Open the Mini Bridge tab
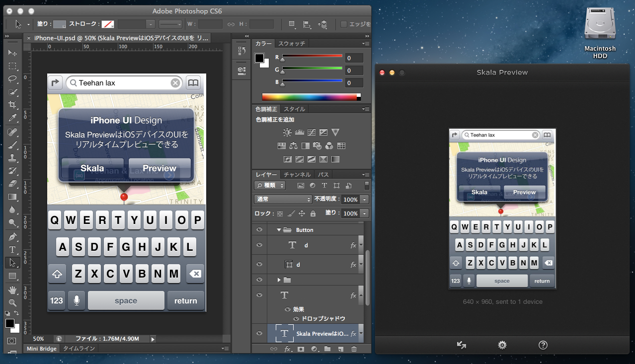Viewport: 635px width, 364px height. (x=42, y=349)
